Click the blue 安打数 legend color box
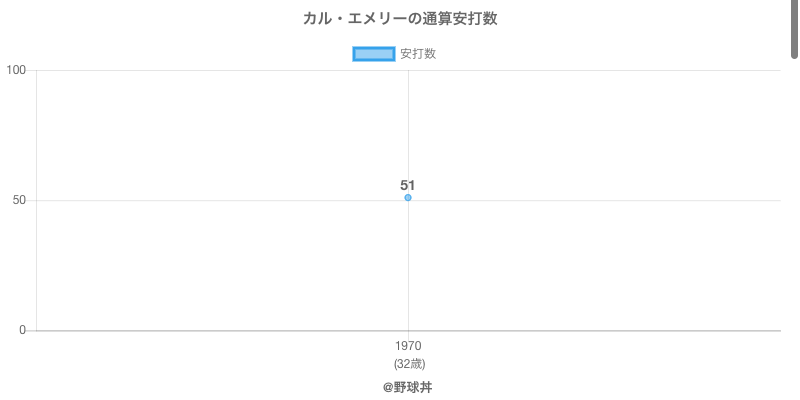The width and height of the screenshot is (800, 400). (x=374, y=54)
